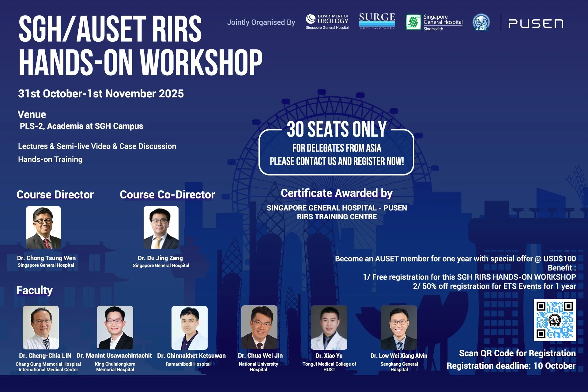Screen dimensions: 588x392
Task: Click the 'Faculty' heading
Action: [x=34, y=290]
